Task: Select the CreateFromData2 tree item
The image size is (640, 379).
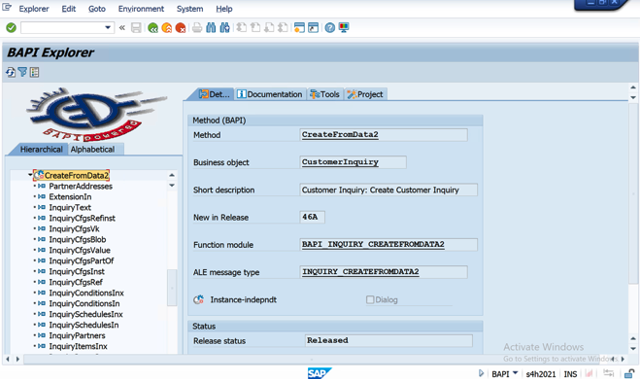Action: coord(76,175)
